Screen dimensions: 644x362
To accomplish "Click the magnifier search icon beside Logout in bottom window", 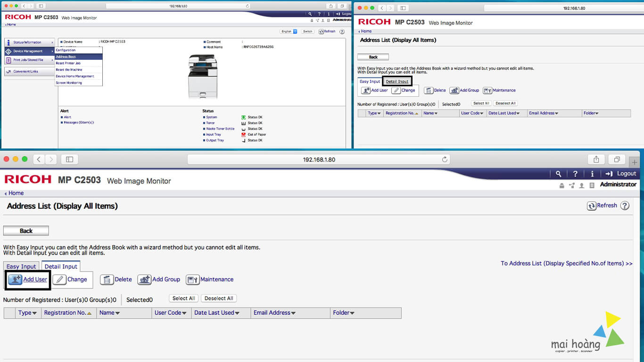I will (558, 174).
